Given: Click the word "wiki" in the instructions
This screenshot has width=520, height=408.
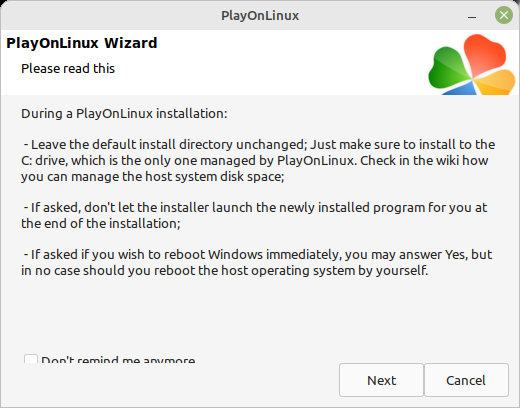Looking at the screenshot, I should click(447, 161).
